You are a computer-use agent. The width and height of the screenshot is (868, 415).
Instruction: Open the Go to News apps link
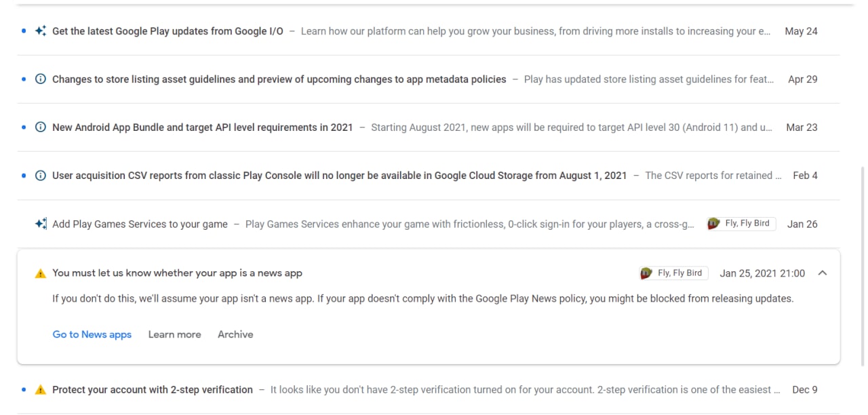pos(92,334)
